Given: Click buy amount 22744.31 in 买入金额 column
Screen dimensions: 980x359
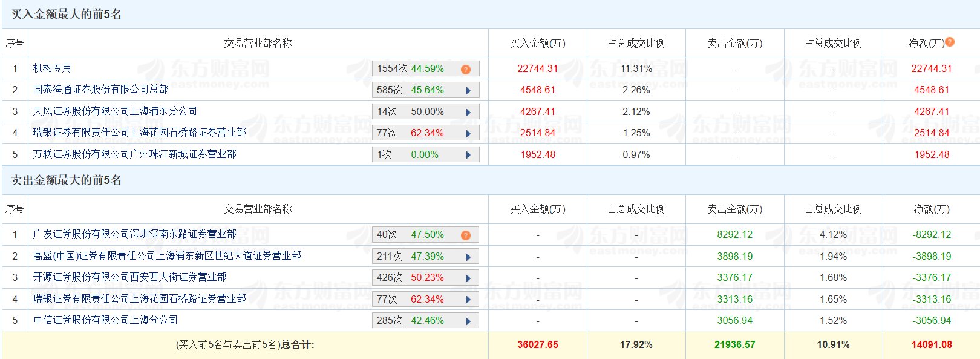Looking at the screenshot, I should [538, 68].
